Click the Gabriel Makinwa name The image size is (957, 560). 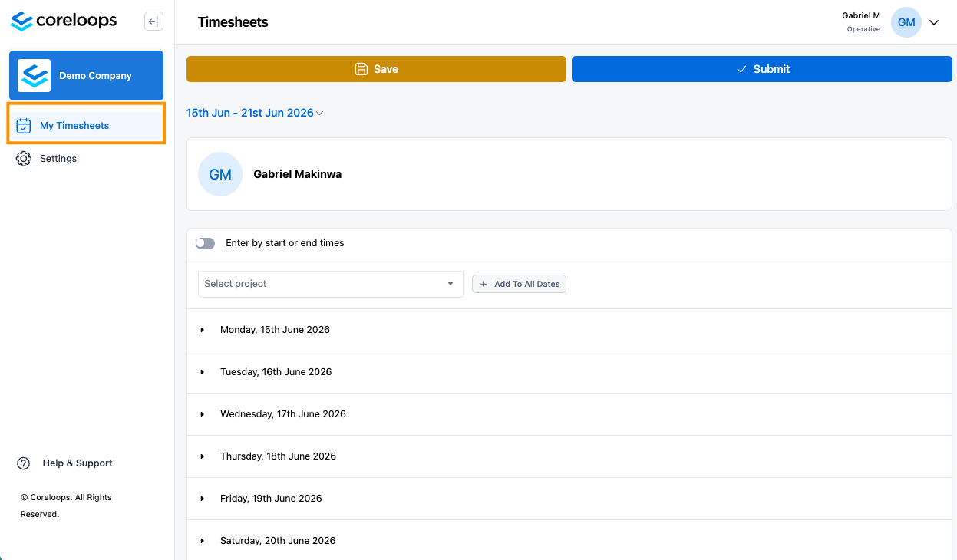(x=298, y=174)
